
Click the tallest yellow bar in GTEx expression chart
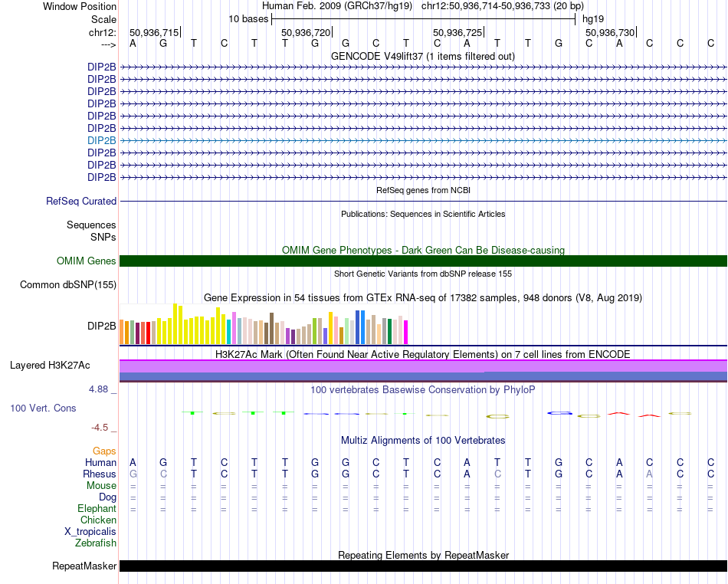point(175,323)
